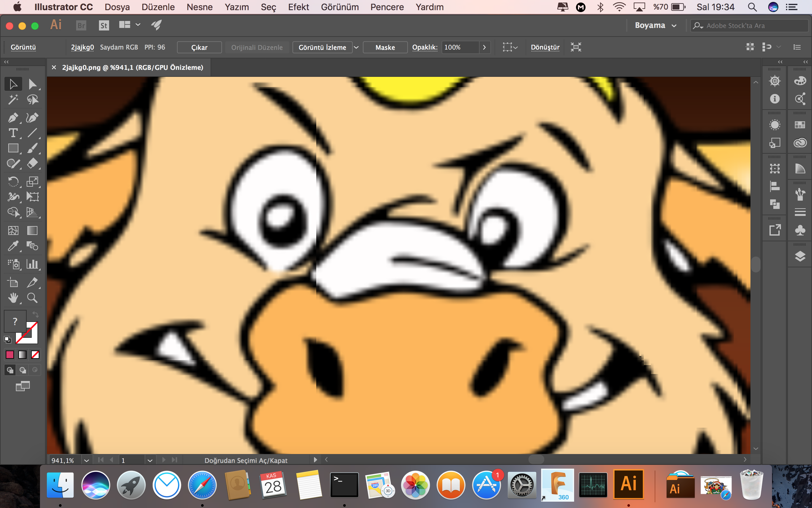Choose the Artboard tool
812x508 pixels.
pos(13,283)
